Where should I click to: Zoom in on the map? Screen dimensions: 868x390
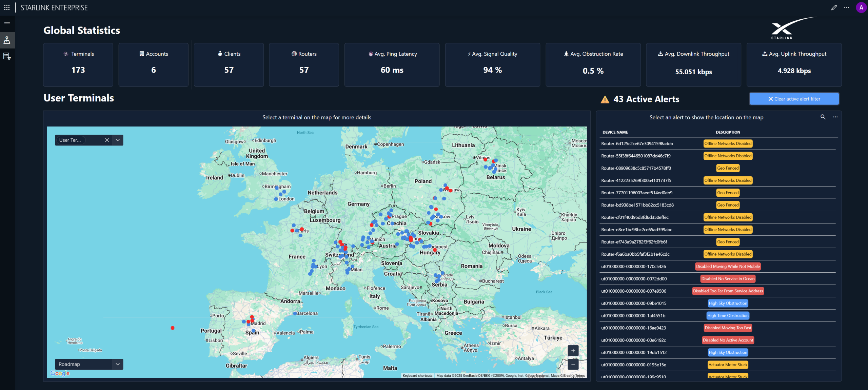pos(573,351)
